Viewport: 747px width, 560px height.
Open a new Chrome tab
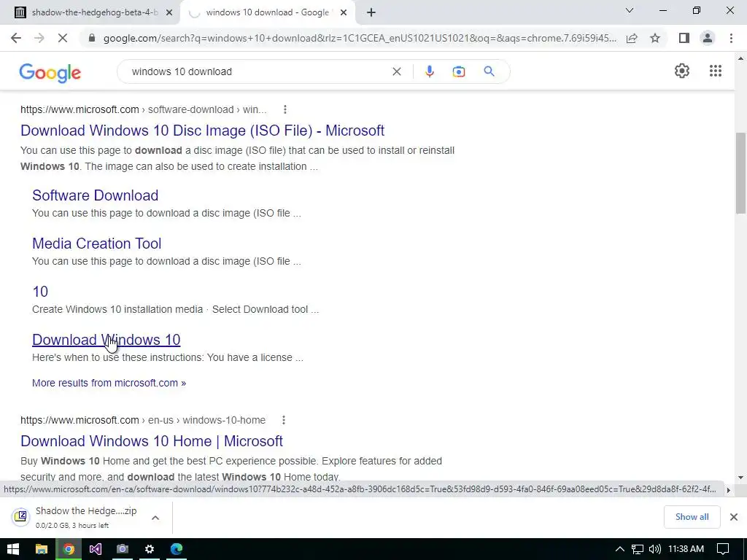pyautogui.click(x=371, y=12)
